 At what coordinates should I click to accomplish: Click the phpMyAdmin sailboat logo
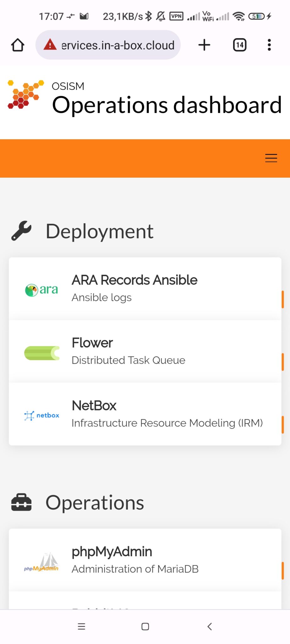(x=42, y=562)
